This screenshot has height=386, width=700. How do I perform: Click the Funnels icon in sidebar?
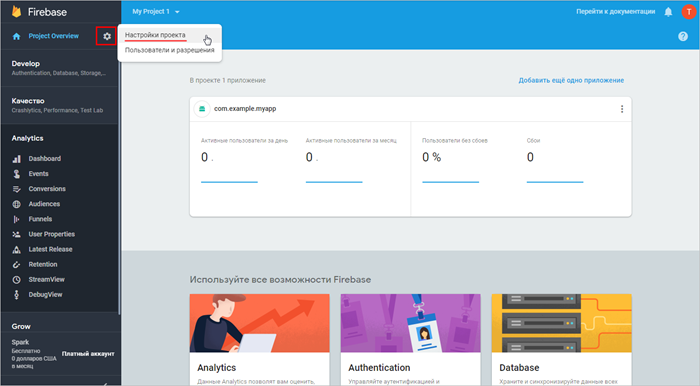[17, 219]
